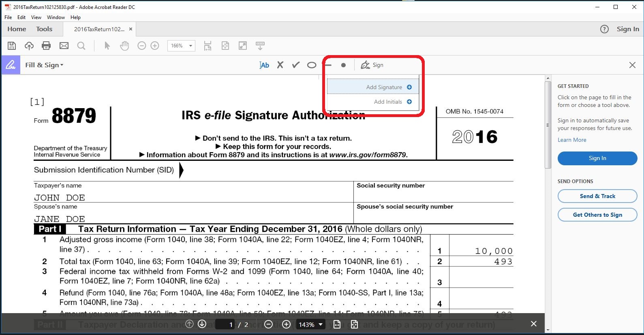Viewport: 644px width, 335px height.
Task: Expand the Fill & Sign dropdown
Action: (44, 65)
